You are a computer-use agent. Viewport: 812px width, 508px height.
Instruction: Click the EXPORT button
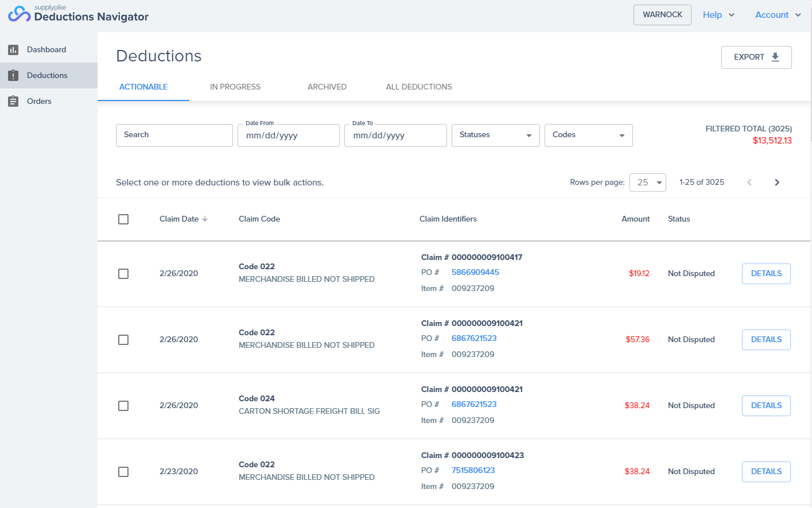click(x=756, y=57)
